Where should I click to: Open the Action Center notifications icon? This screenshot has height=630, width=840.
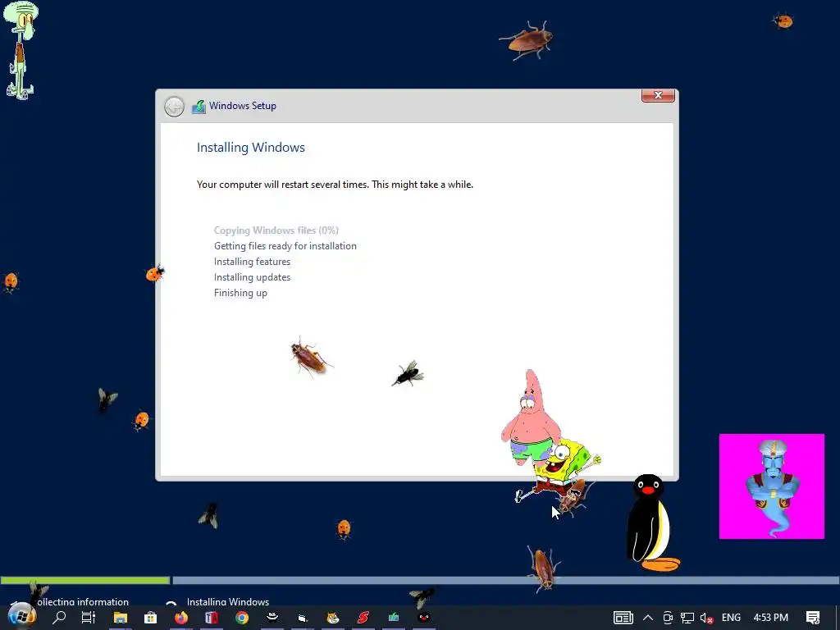tap(813, 618)
